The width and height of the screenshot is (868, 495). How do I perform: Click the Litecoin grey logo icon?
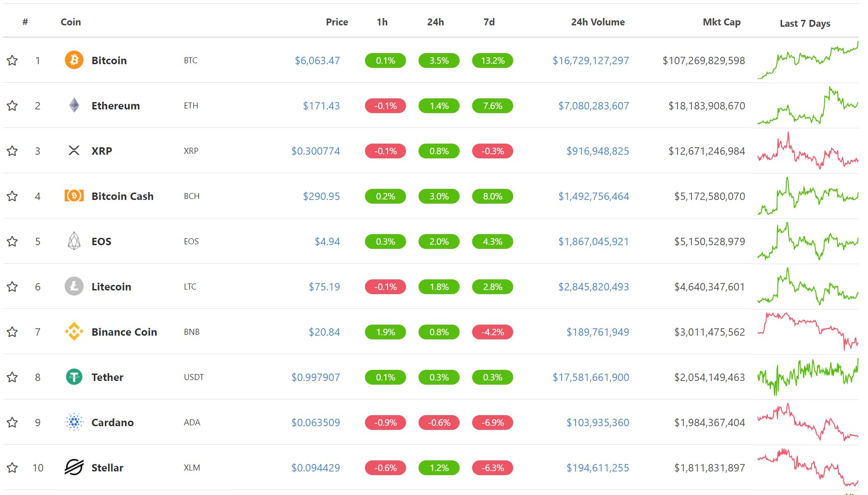pyautogui.click(x=74, y=286)
